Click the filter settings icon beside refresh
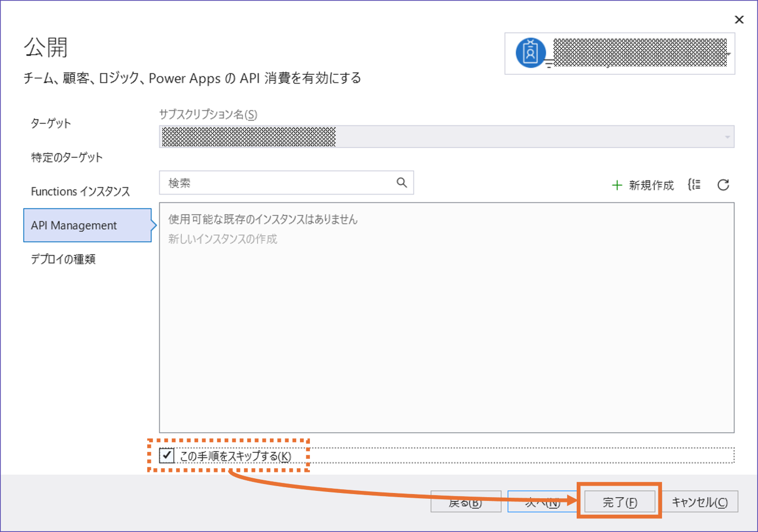The width and height of the screenshot is (758, 532). click(694, 185)
